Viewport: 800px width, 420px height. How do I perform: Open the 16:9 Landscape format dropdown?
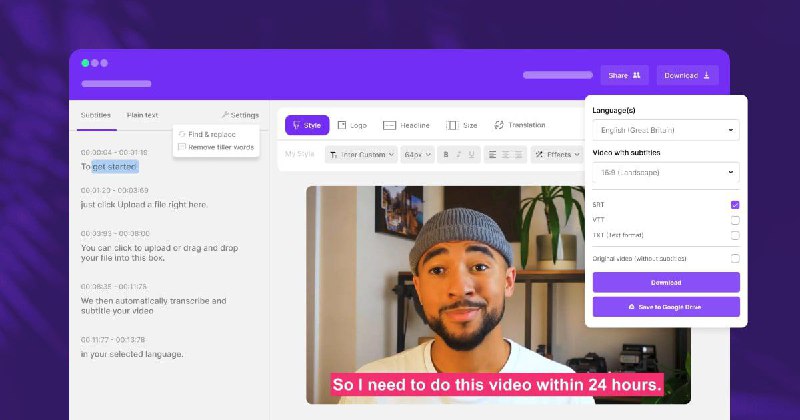[666, 172]
